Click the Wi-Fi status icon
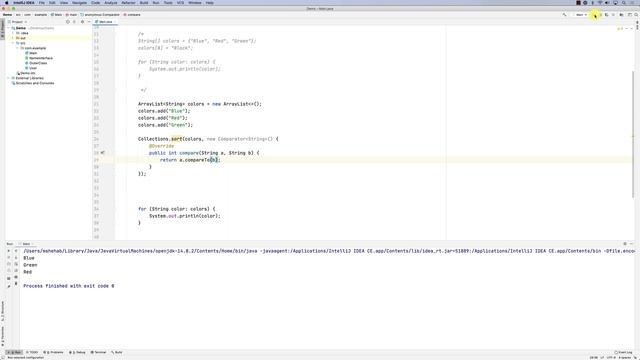This screenshot has width=640, height=360. tap(600, 3)
